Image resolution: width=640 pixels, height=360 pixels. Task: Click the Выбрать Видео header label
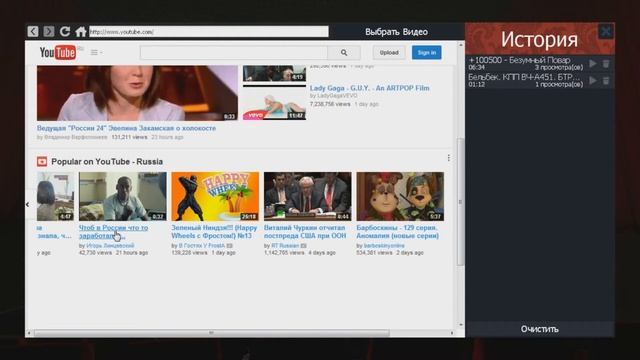[396, 32]
